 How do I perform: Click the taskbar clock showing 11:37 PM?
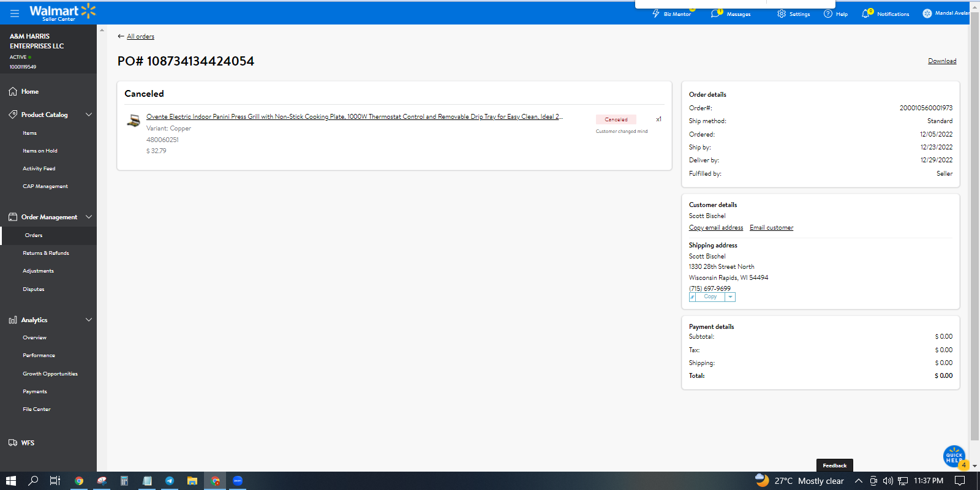(929, 481)
